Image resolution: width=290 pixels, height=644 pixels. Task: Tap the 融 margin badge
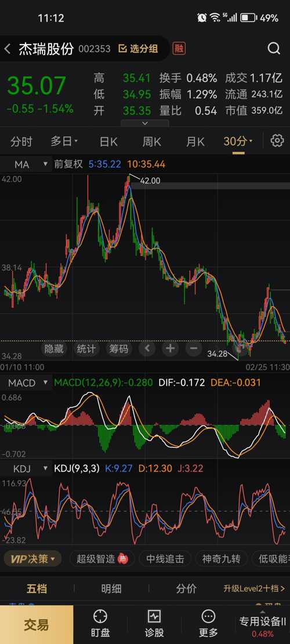click(179, 49)
